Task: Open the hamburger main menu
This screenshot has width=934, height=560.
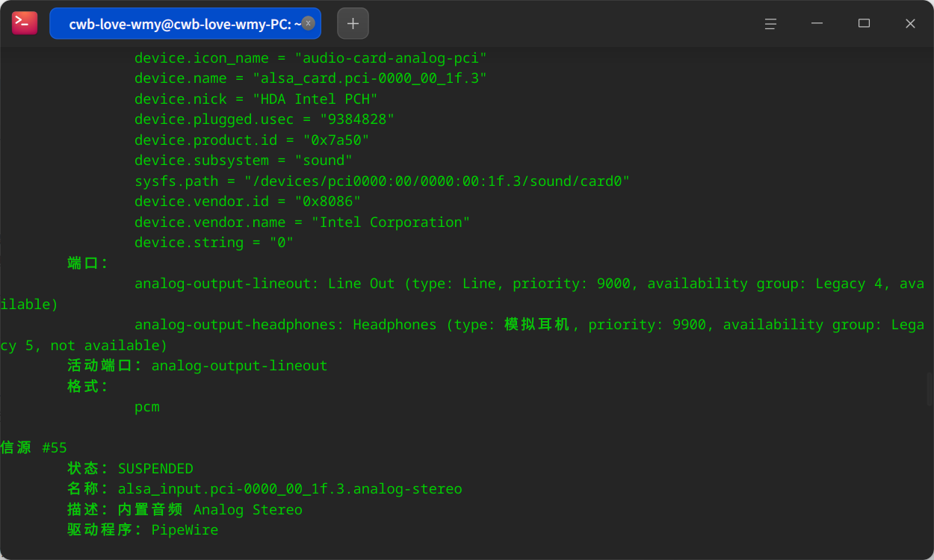Action: click(x=770, y=23)
